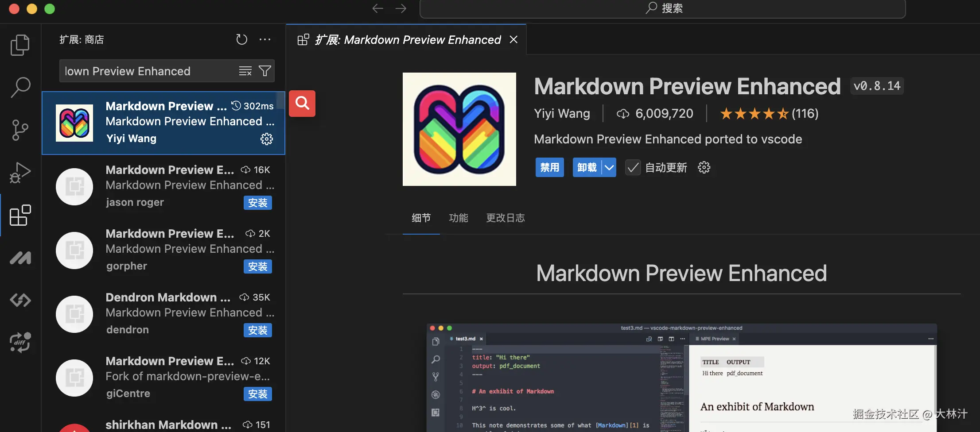The height and width of the screenshot is (432, 980).
Task: Select Yiyi Wang's Markdown Preview Enhanced extension
Action: [163, 123]
